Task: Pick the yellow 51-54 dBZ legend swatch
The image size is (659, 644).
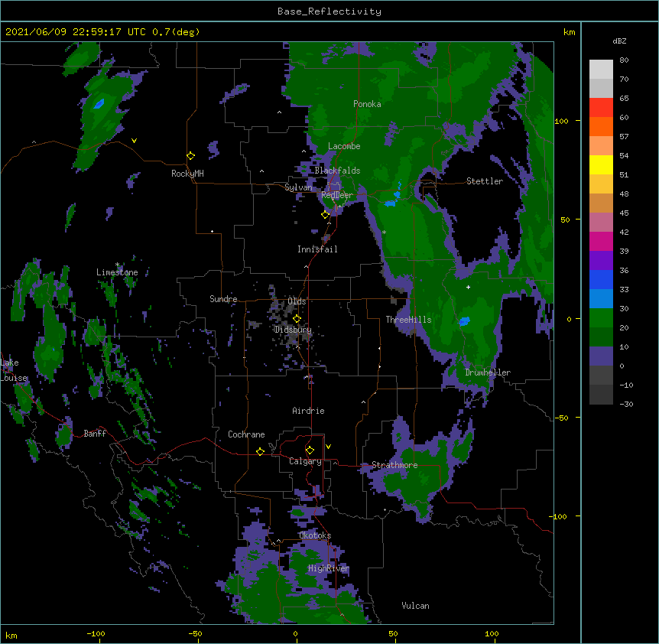Action: click(x=601, y=165)
